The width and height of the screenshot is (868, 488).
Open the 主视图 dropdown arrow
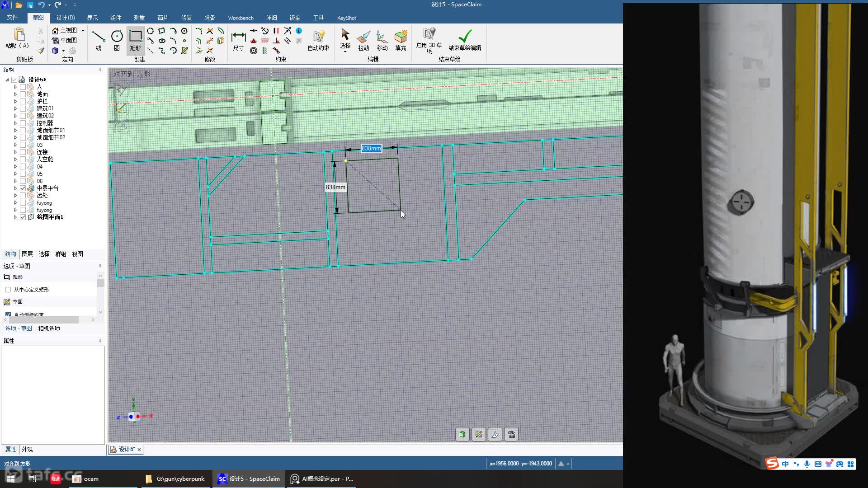(83, 30)
